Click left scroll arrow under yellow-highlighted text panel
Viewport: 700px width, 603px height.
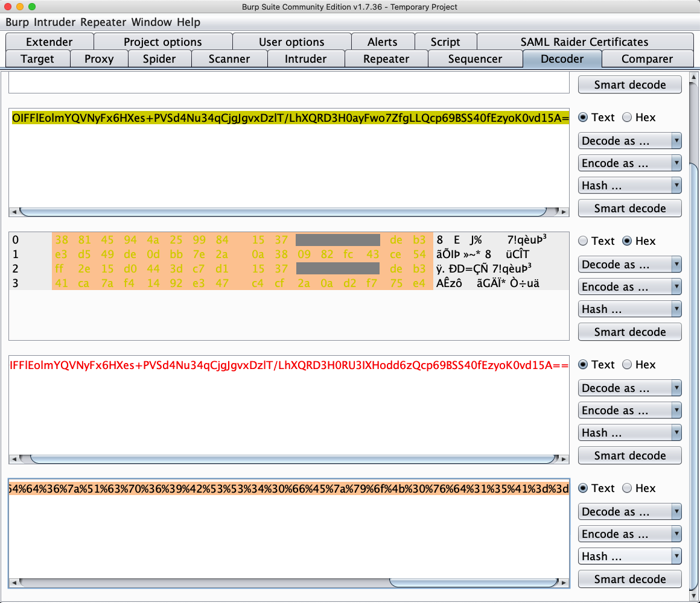[13, 212]
